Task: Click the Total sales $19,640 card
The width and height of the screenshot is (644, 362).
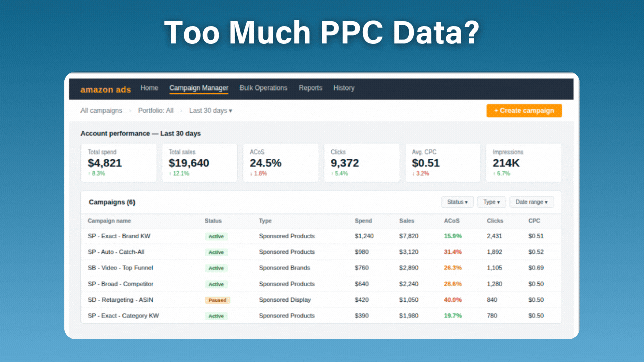Action: tap(200, 163)
